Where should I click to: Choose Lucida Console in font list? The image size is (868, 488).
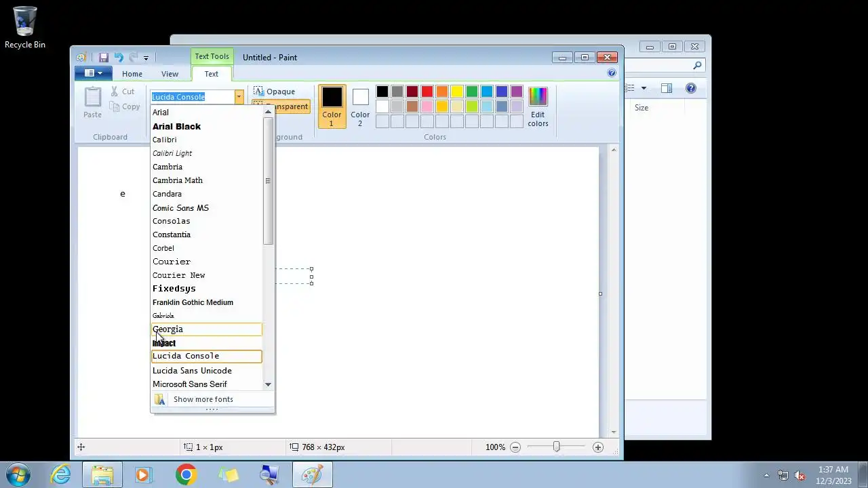pyautogui.click(x=207, y=356)
